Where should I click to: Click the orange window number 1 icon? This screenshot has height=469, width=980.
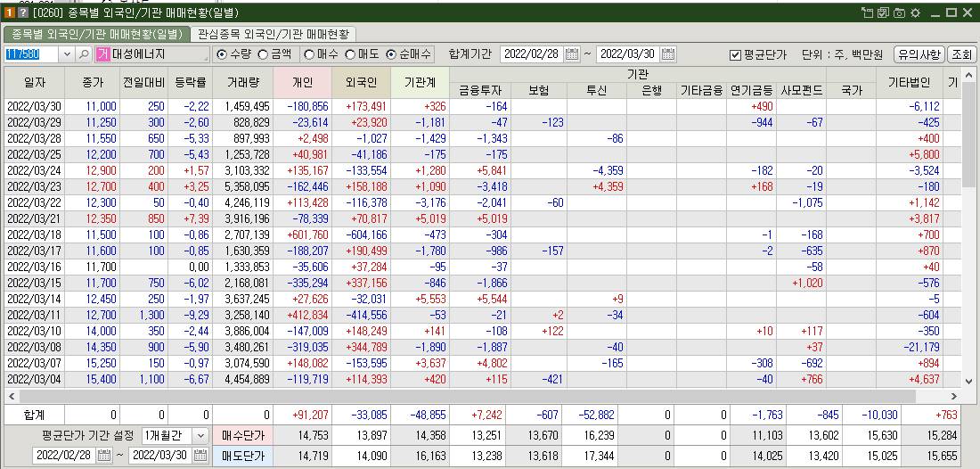(10, 12)
